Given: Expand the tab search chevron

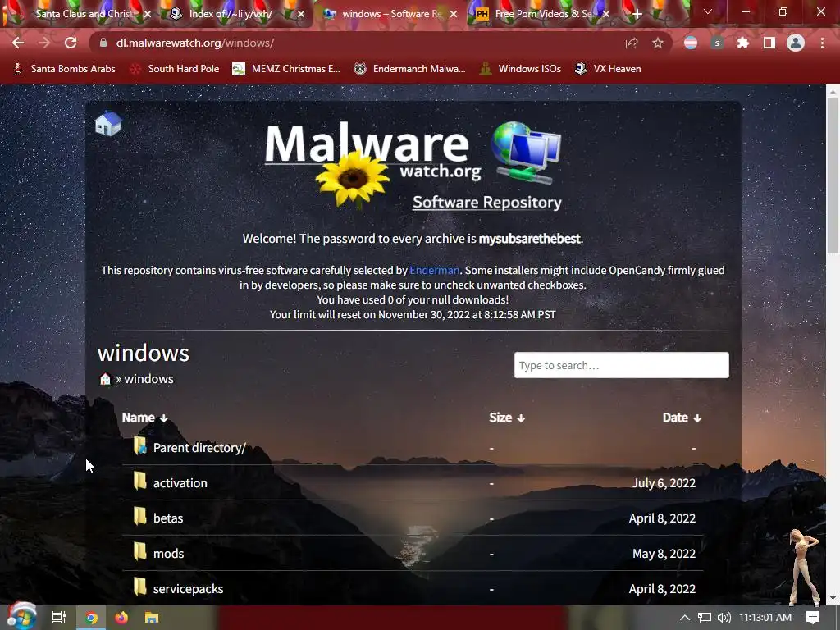Looking at the screenshot, I should (x=708, y=11).
